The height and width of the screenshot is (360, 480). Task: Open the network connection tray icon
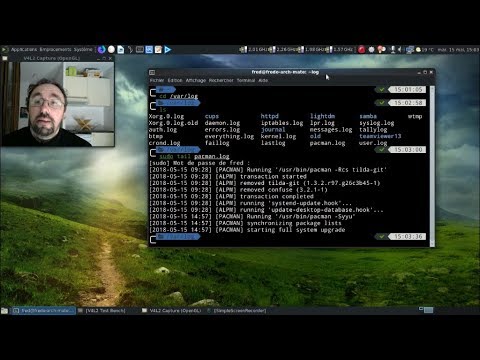click(x=410, y=50)
